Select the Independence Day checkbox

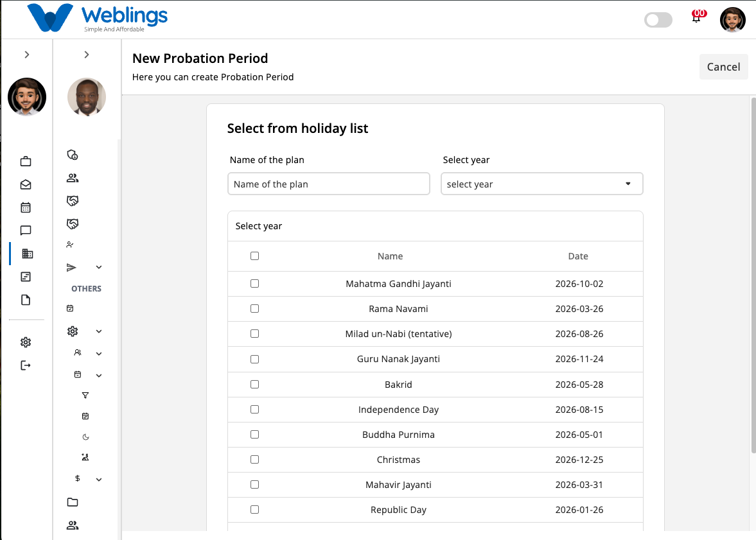[254, 410]
